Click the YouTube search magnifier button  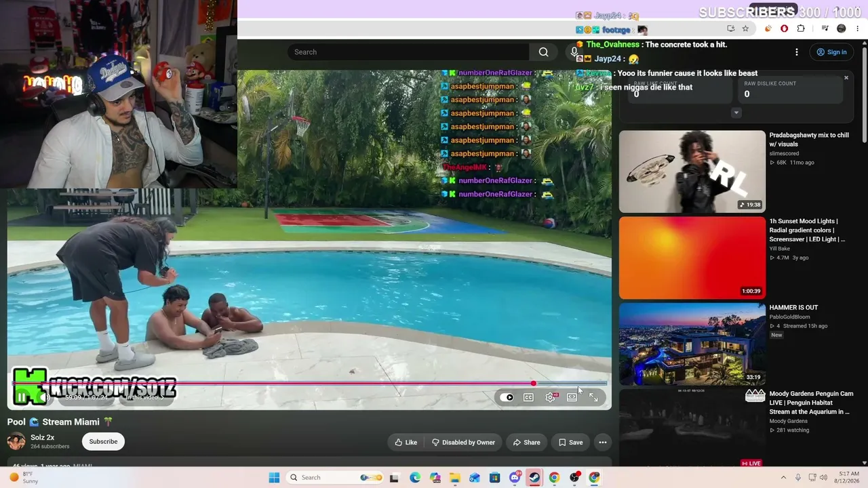[543, 52]
